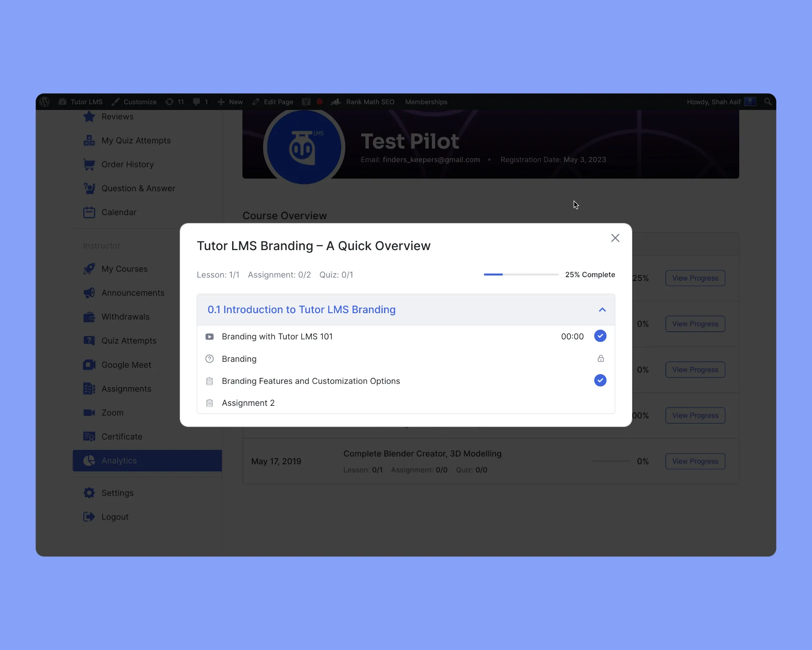Click the Analytics sidebar icon
Screen dimensions: 812x650
[x=88, y=460]
